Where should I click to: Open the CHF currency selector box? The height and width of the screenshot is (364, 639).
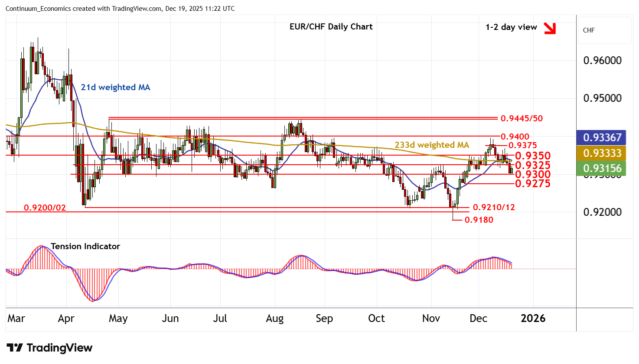(604, 30)
